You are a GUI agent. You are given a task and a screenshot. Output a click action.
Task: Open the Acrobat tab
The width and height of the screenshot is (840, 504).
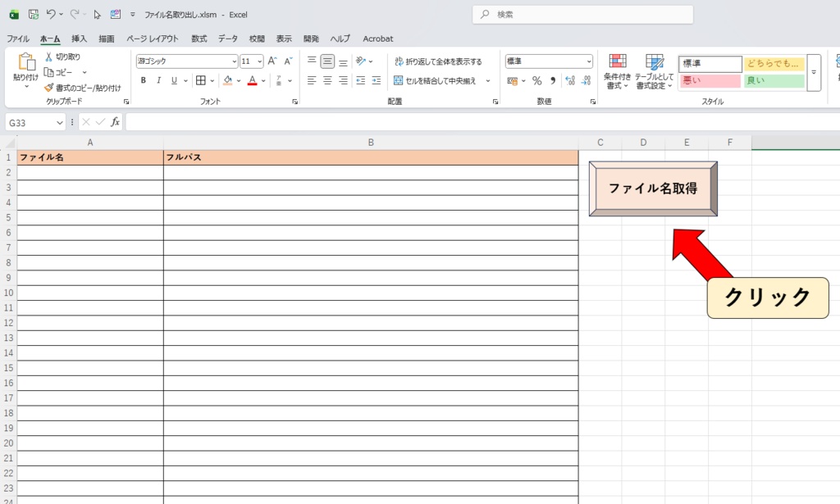[377, 39]
